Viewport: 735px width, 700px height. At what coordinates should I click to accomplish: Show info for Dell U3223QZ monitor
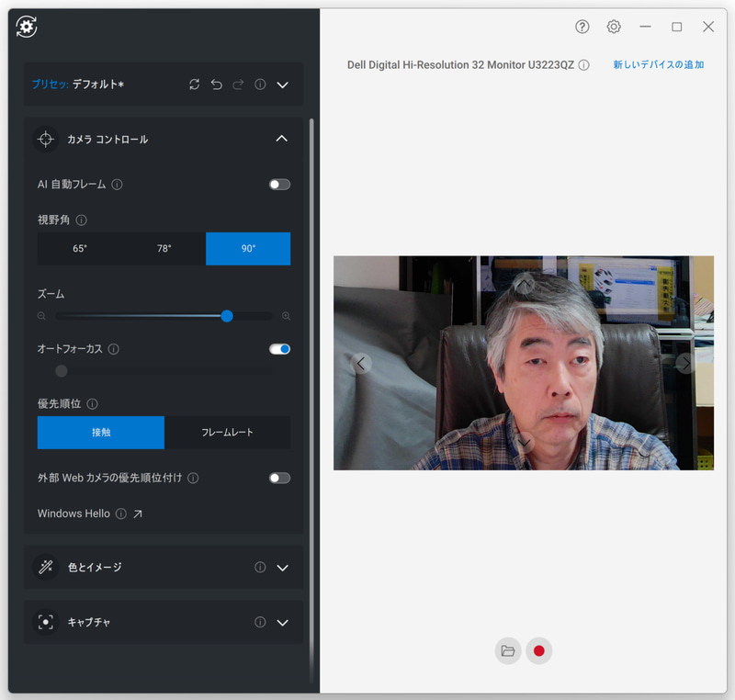[583, 65]
